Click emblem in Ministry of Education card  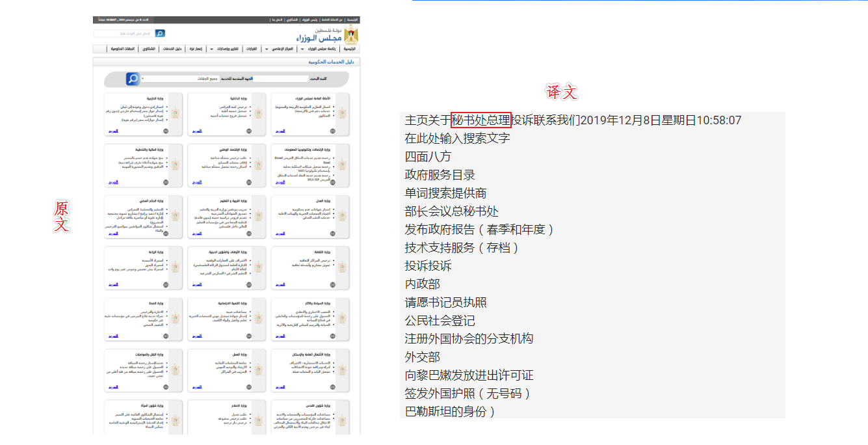[x=259, y=215]
